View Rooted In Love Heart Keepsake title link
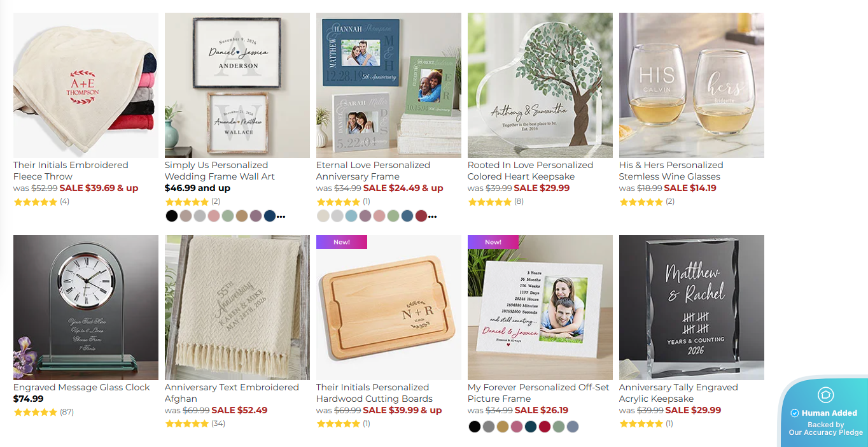Image resolution: width=868 pixels, height=447 pixels. pyautogui.click(x=530, y=171)
